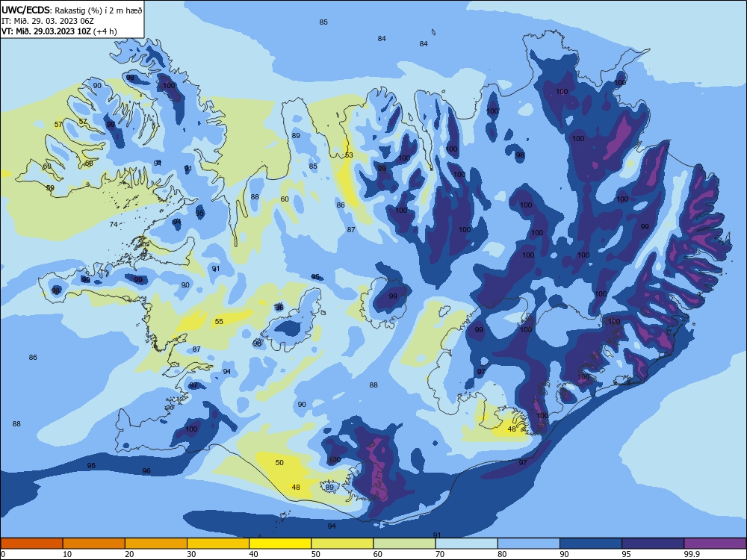The height and width of the screenshot is (560, 747).
Task: Click the legend tick label 20
Action: pyautogui.click(x=129, y=554)
